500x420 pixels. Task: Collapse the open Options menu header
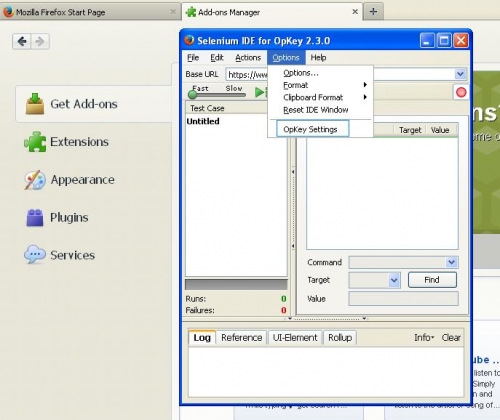point(286,58)
